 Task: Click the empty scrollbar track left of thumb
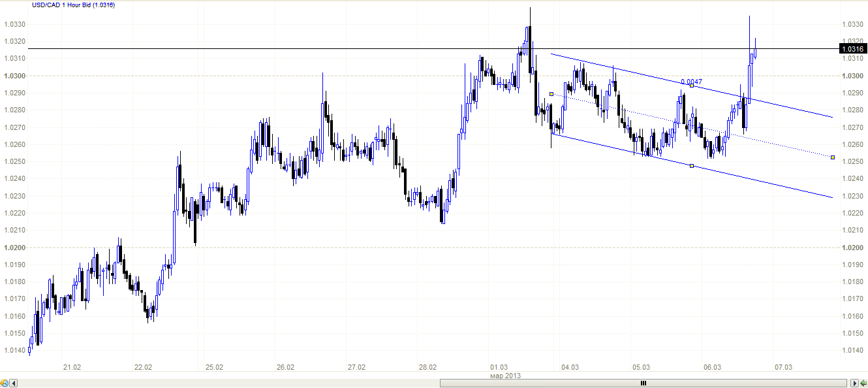click(228, 383)
